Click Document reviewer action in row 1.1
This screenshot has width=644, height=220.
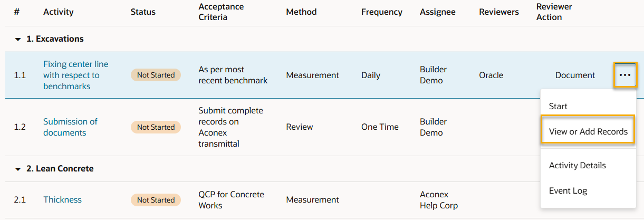coord(575,75)
